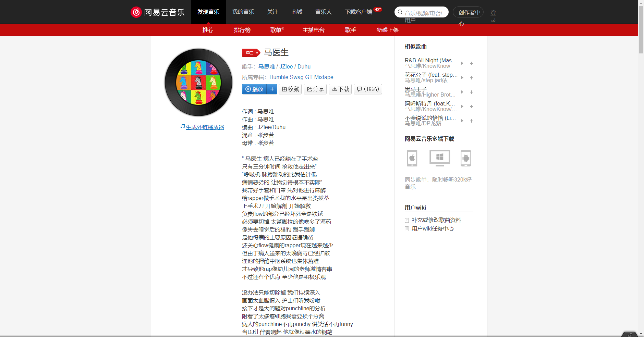Open the 我的音乐 menu
The image size is (644, 337).
(243, 12)
